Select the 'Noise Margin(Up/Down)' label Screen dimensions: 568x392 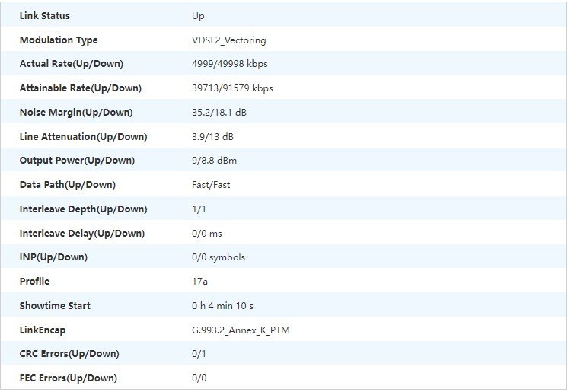76,113
